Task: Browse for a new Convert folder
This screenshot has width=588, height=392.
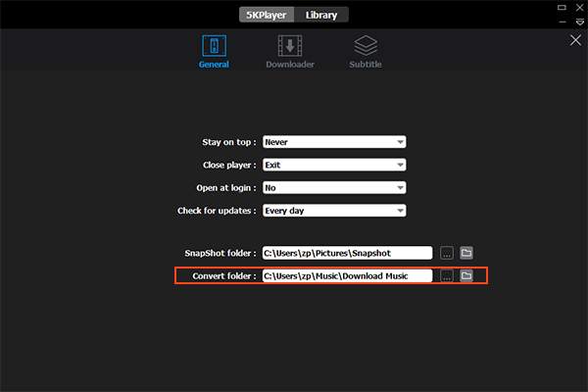Action: pos(447,276)
